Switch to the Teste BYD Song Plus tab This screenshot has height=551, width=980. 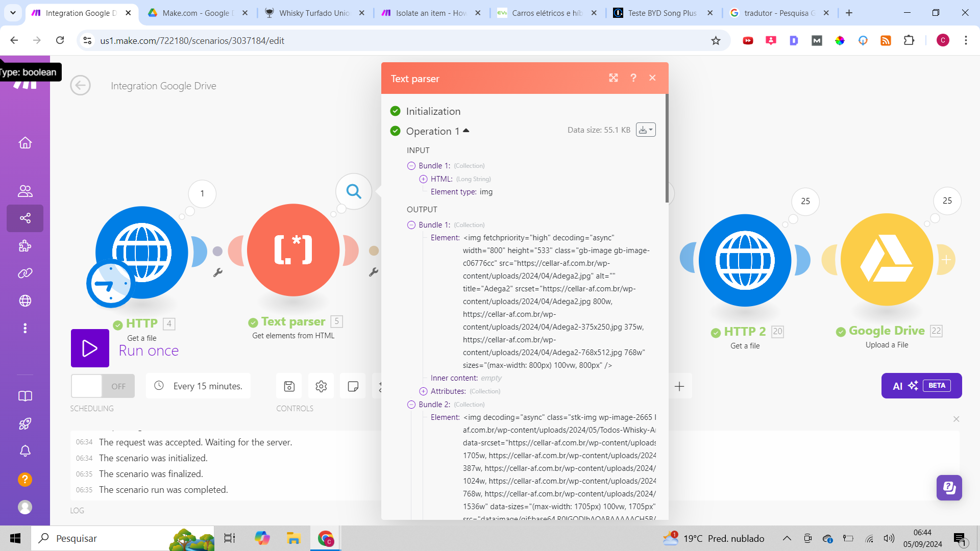coord(662,13)
